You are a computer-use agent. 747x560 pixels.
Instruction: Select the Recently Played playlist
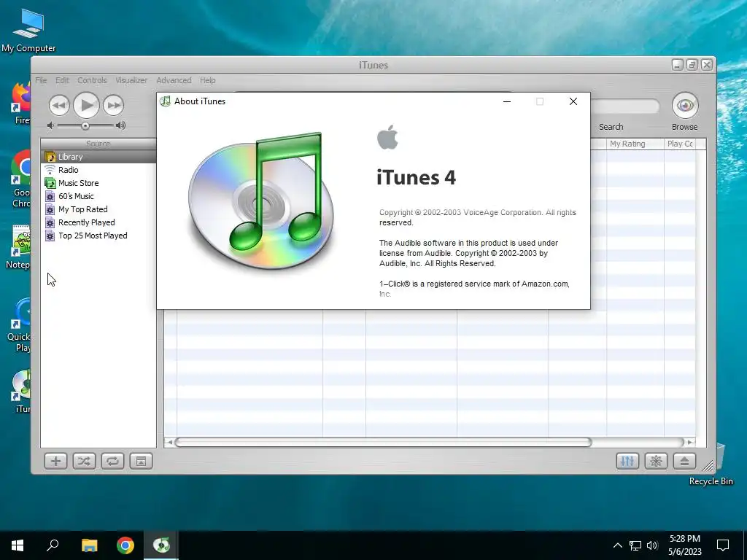98,222
